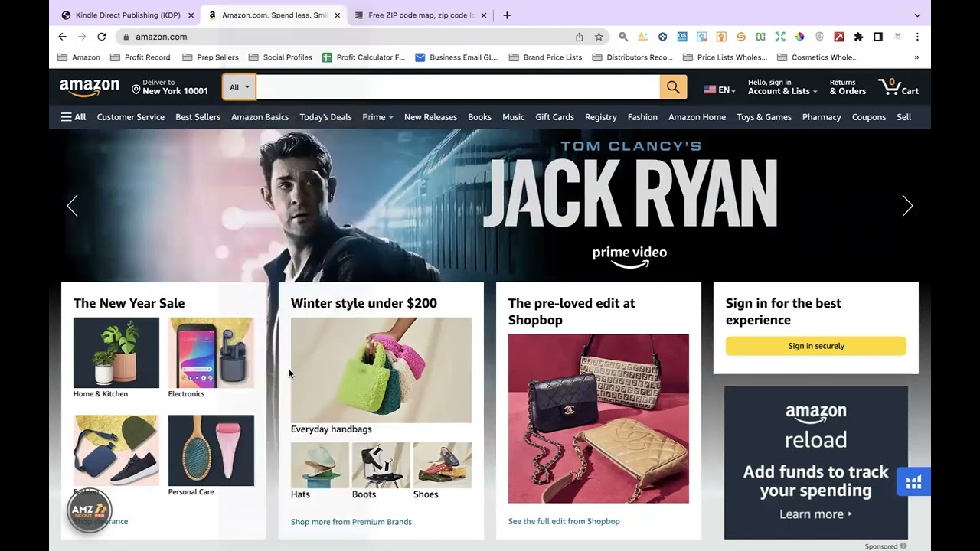Show hidden bookmarks with the double chevron

pyautogui.click(x=916, y=57)
